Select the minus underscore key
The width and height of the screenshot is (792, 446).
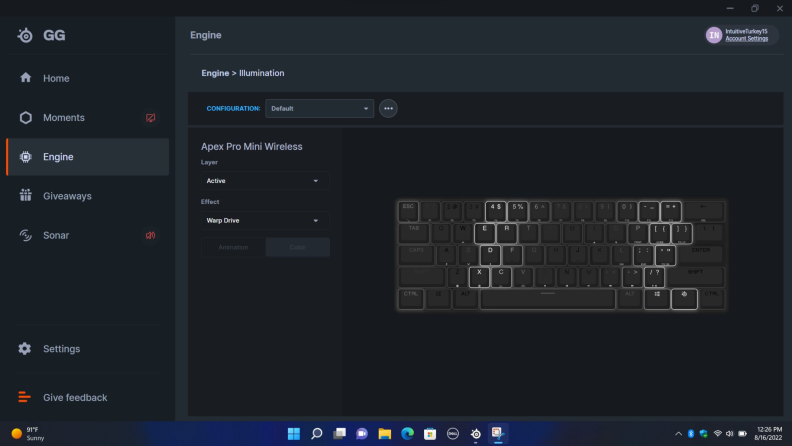[x=649, y=211]
